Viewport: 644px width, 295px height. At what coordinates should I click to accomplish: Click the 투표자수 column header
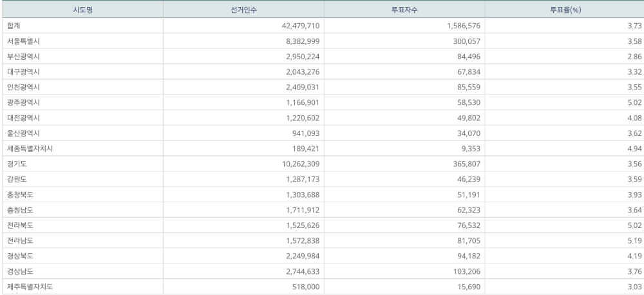point(404,10)
